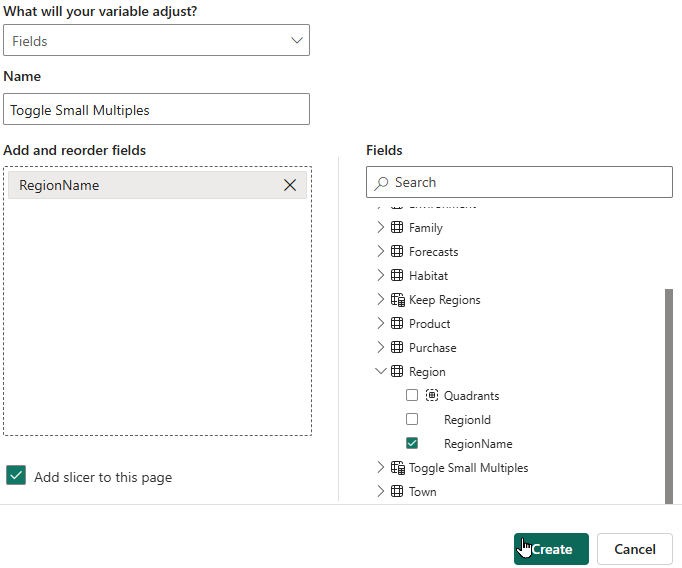Open the 'What will your variable adjust' dropdown

(x=156, y=40)
